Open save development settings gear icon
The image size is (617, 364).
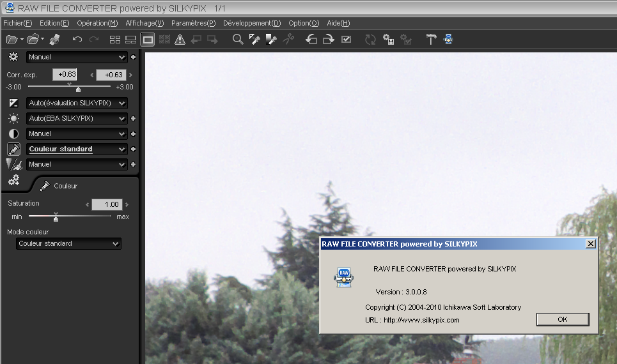388,40
